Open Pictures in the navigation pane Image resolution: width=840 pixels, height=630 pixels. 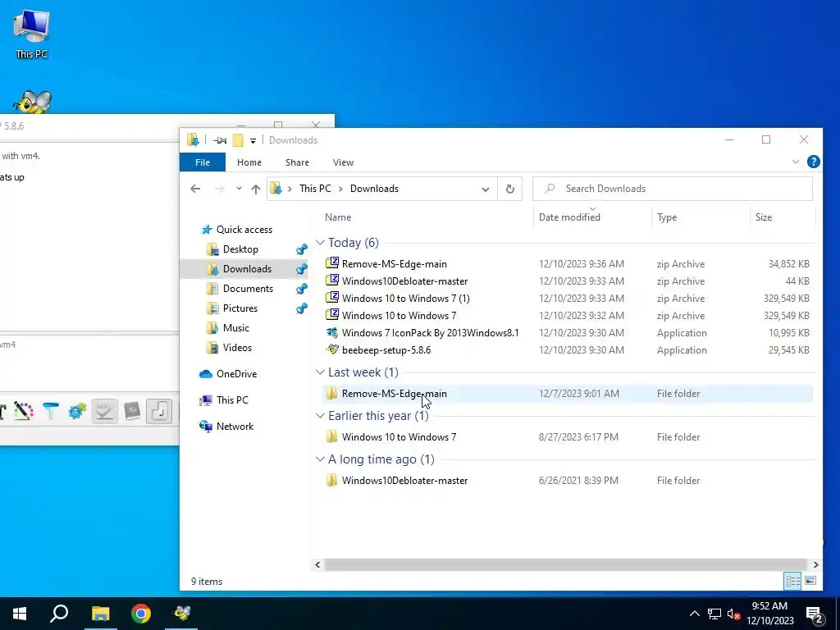tap(240, 308)
